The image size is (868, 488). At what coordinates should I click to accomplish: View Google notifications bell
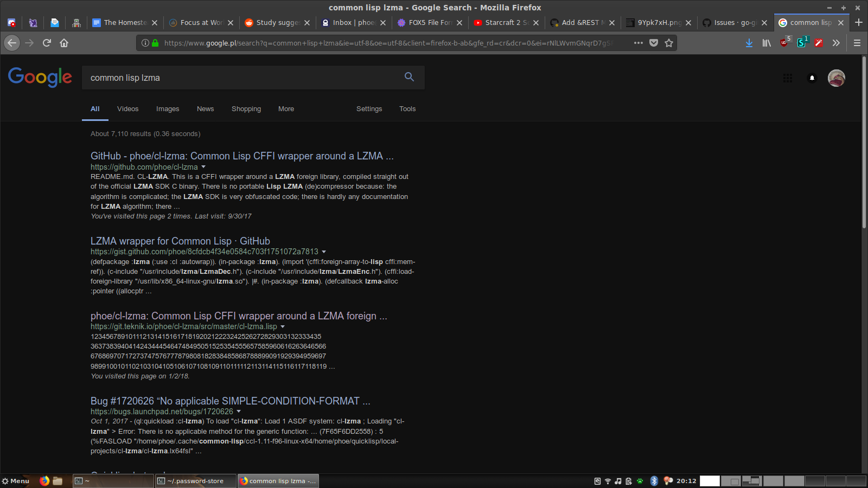812,78
